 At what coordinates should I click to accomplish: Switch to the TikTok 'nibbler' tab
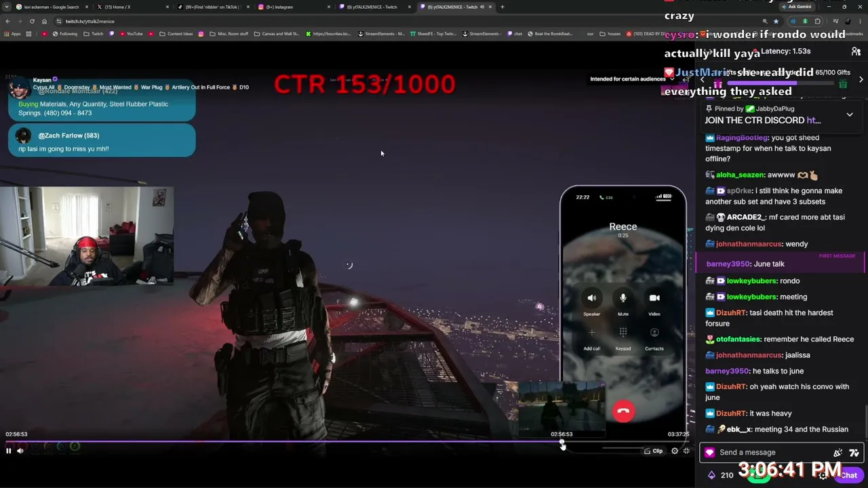point(213,7)
